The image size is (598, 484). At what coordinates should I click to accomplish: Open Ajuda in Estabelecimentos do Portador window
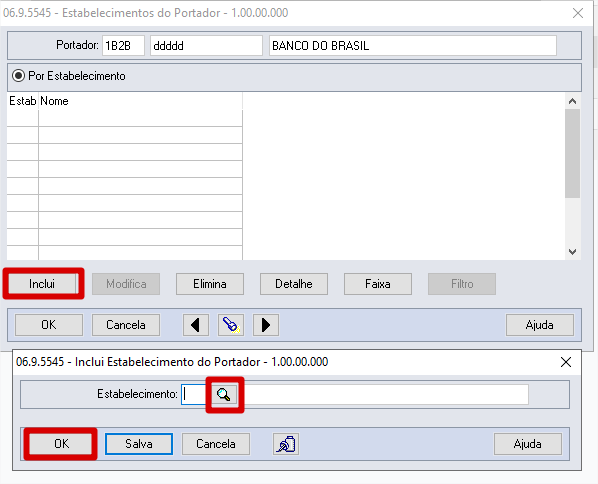[x=540, y=325]
